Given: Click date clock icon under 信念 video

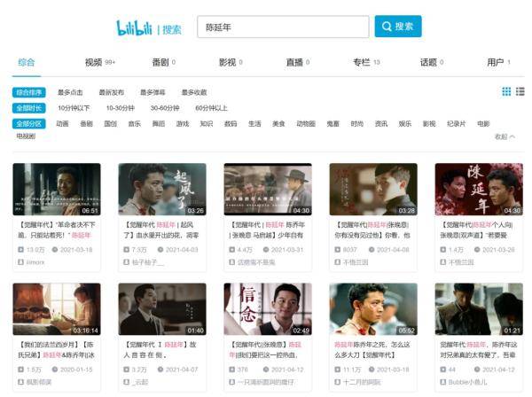Looking at the screenshot, I should [x=266, y=370].
